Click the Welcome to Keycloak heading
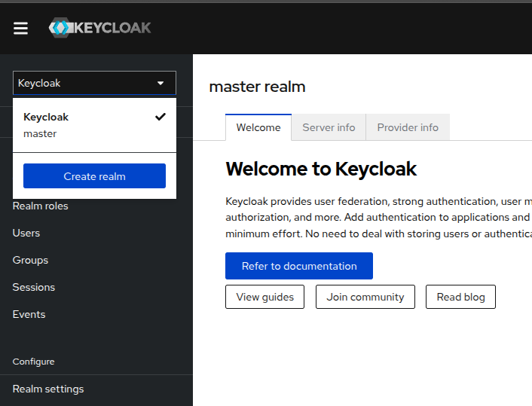The width and height of the screenshot is (532, 406). (x=321, y=169)
